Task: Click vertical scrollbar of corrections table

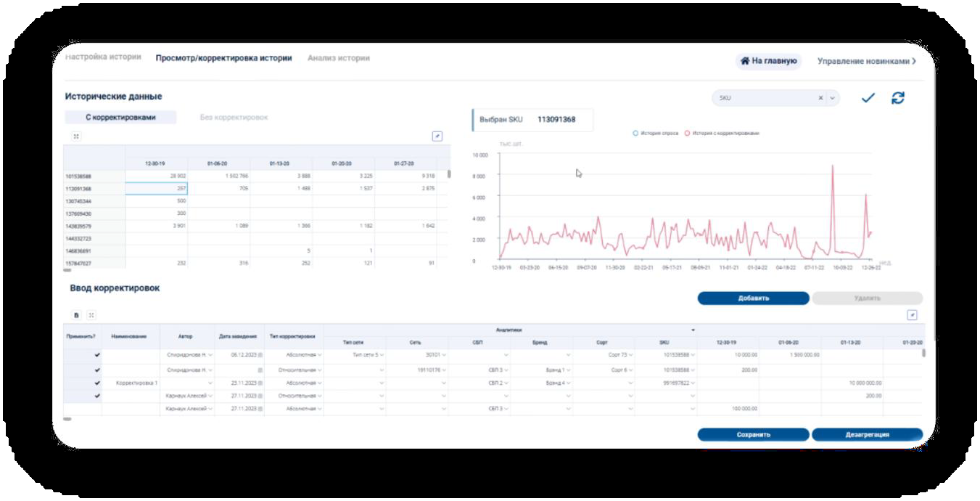Action: click(x=923, y=353)
